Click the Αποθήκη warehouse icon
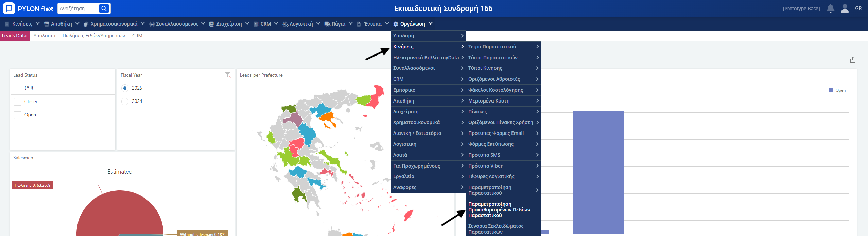The width and height of the screenshot is (868, 236). tap(47, 24)
